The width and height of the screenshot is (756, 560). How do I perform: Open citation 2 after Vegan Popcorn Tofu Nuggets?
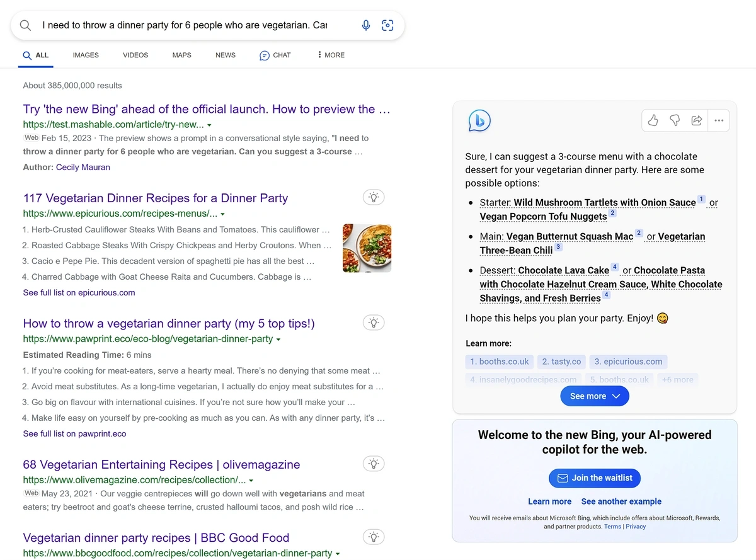click(x=612, y=214)
